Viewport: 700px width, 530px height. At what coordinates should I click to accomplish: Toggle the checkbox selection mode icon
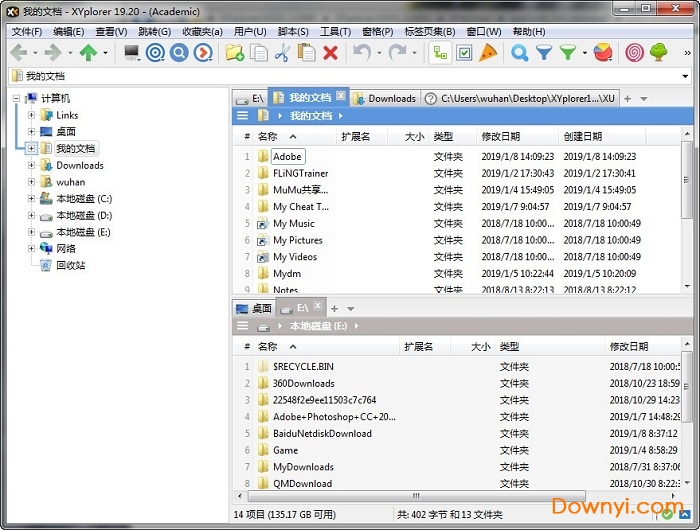[x=464, y=53]
